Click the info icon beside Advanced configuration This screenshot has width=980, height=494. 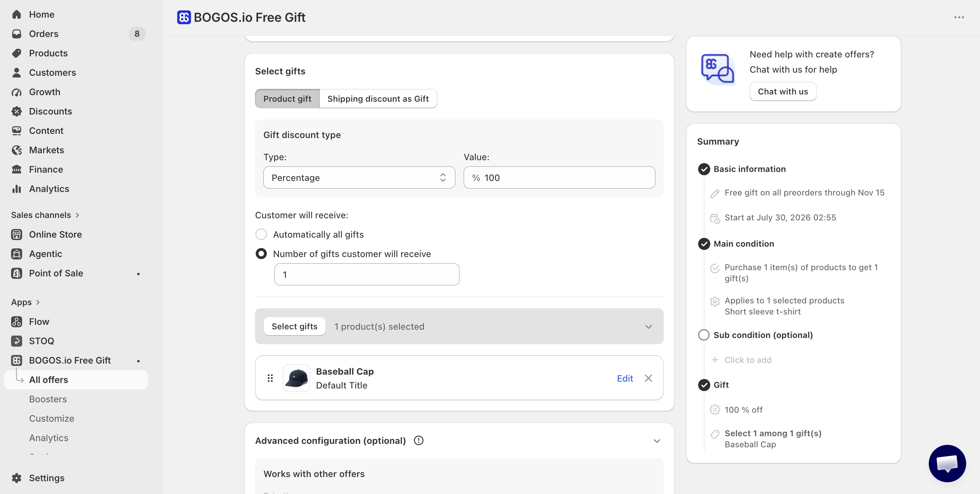click(x=418, y=440)
